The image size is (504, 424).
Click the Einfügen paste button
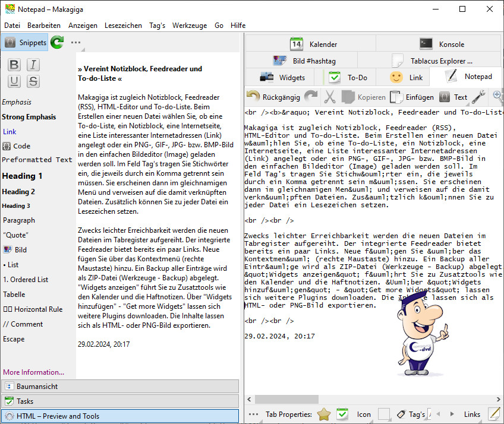(412, 97)
